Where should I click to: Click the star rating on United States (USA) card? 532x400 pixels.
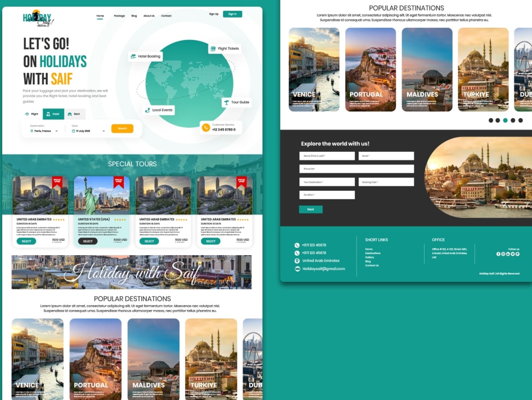120,219
